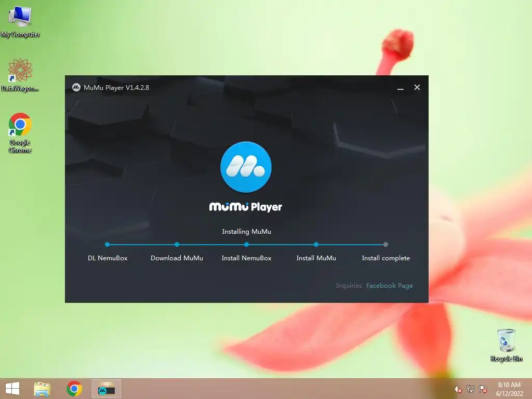
Task: Click the 'Install MuMu' step label
Action: 316,258
